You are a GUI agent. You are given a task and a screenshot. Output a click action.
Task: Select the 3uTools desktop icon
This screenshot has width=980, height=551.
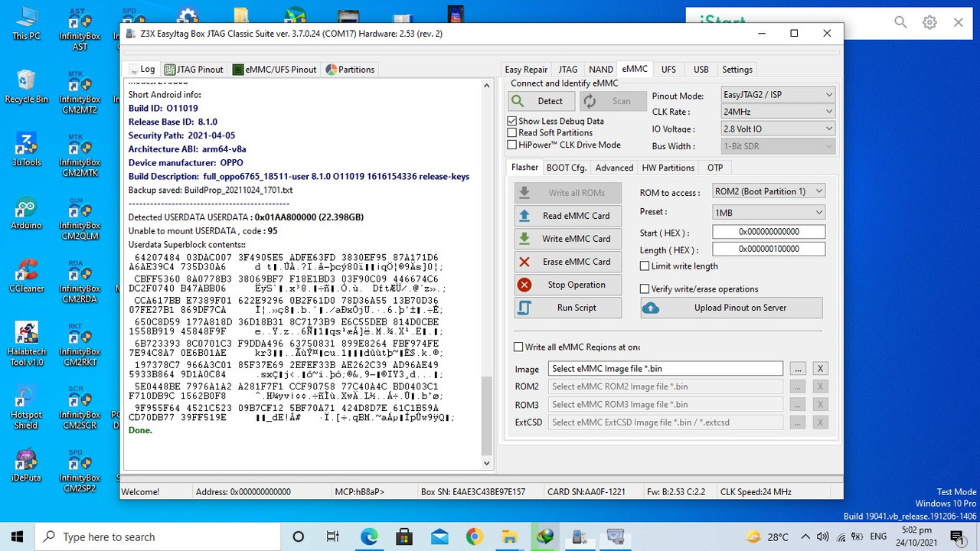coord(26,149)
